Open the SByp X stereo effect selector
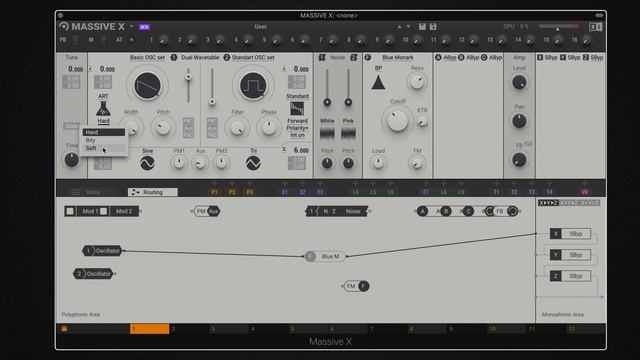Viewport: 640px width, 360px height. [x=551, y=58]
